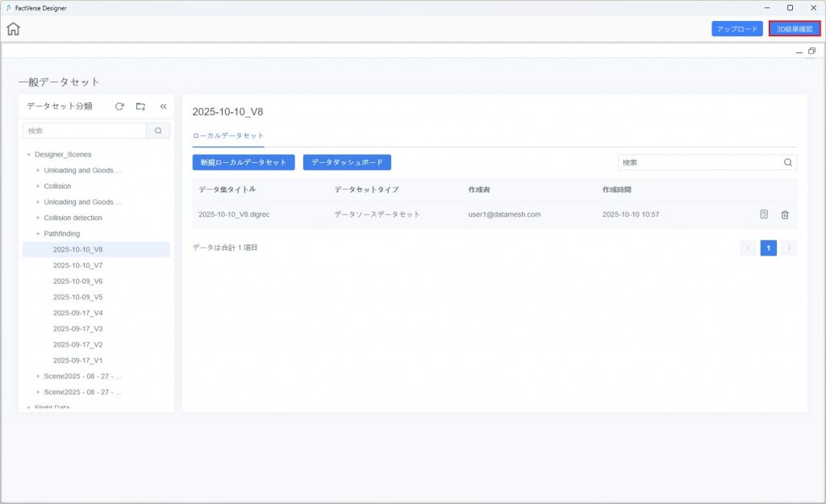Viewport: 826px width, 504px height.
Task: Delete the 2025-10-10_V8.dlgrec dataset
Action: pos(785,215)
